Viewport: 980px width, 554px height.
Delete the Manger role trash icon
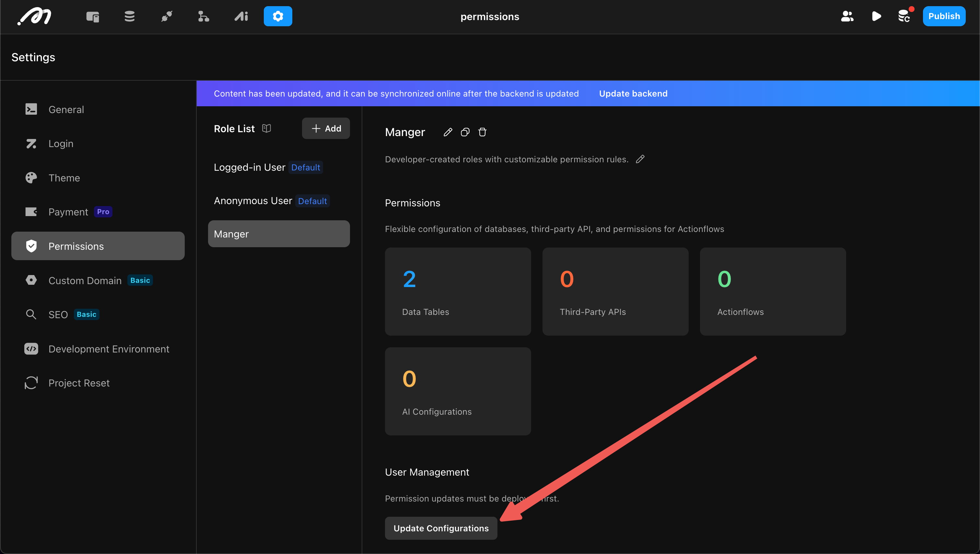pyautogui.click(x=482, y=132)
